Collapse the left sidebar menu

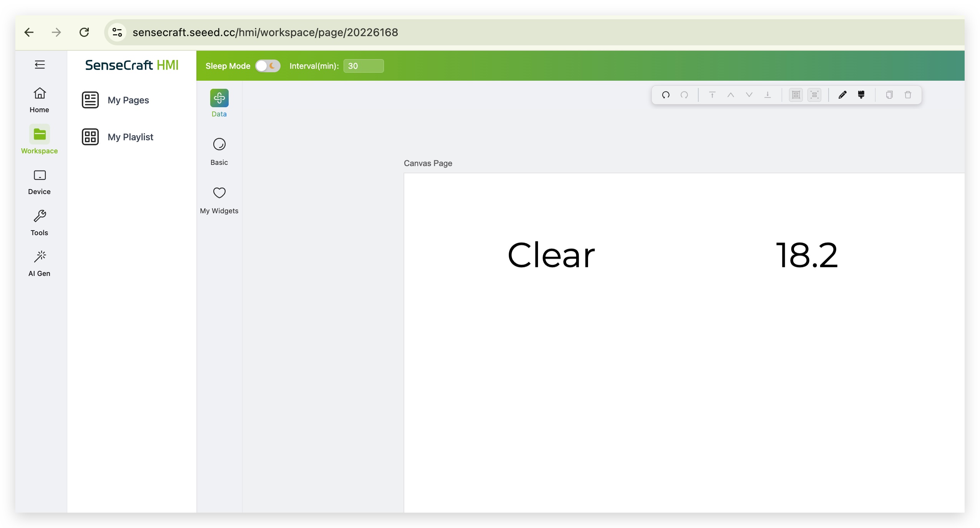pyautogui.click(x=40, y=65)
